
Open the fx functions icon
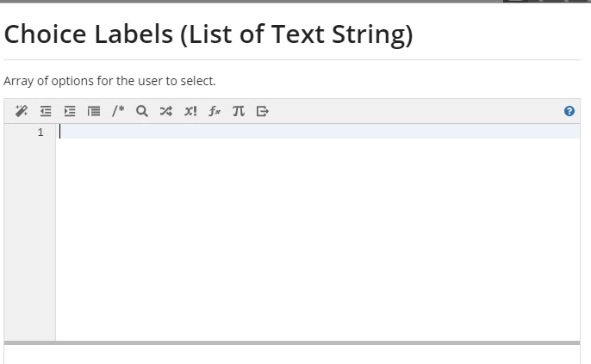pyautogui.click(x=215, y=111)
